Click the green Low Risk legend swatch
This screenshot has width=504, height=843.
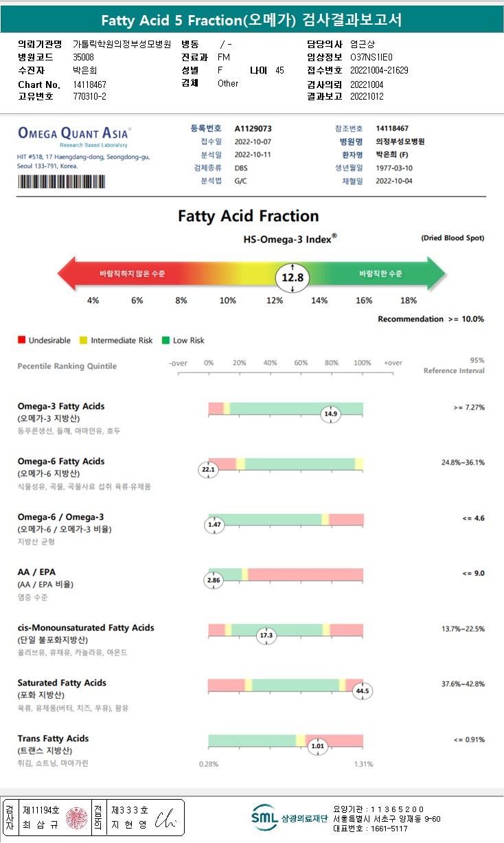click(165, 340)
